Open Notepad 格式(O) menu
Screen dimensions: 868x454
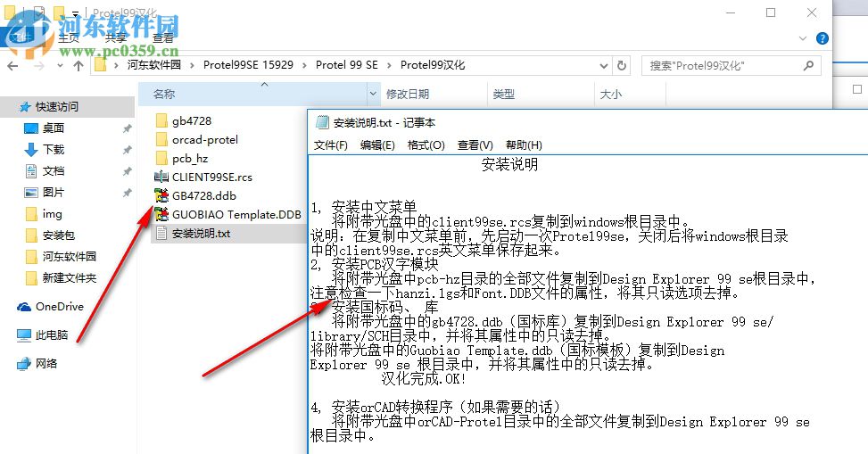coord(426,145)
